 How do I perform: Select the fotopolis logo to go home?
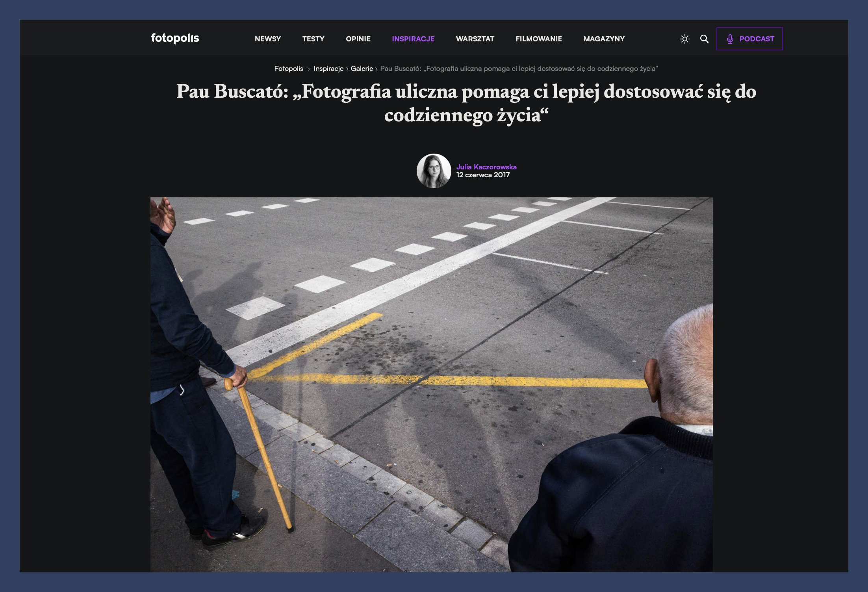pos(174,38)
